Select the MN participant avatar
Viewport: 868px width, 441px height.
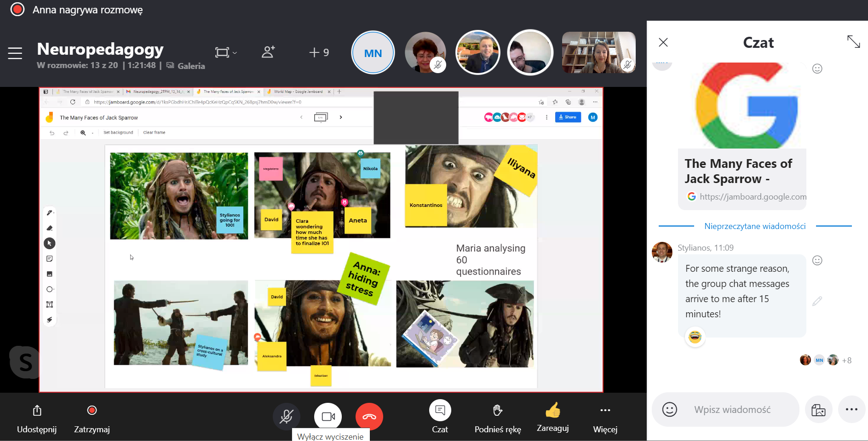pos(373,53)
